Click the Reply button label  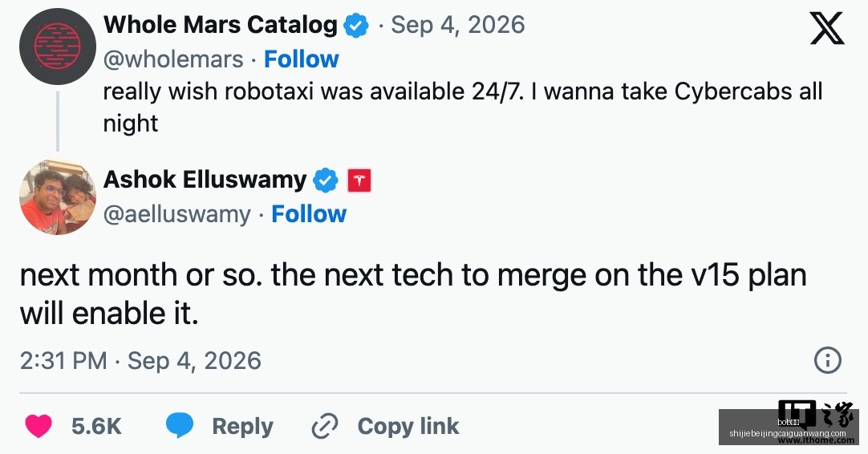[242, 426]
